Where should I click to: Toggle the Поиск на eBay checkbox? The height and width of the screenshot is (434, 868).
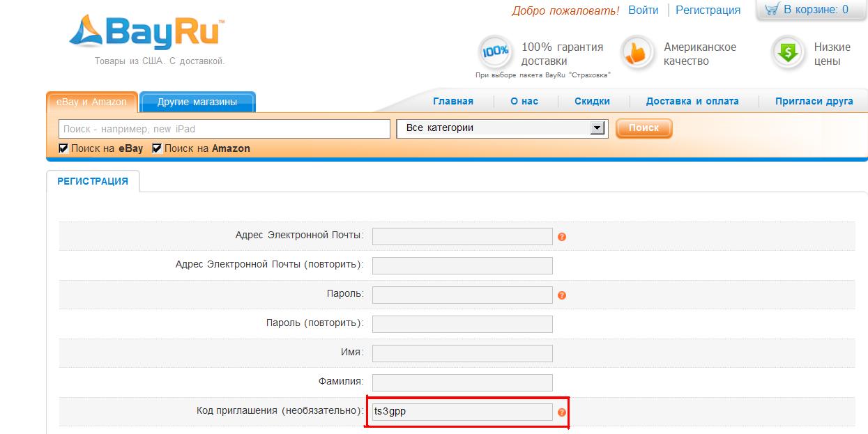pos(63,148)
